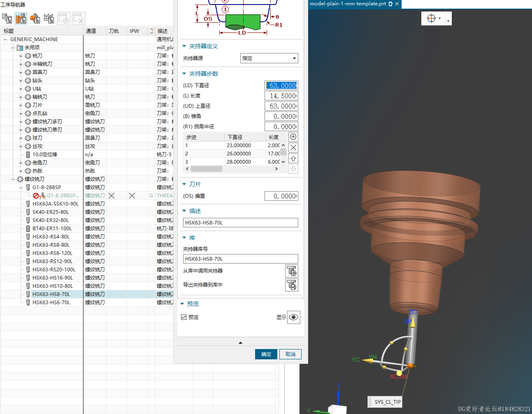Viewport: 532px width, 414px height.
Task: Click the (UD) 上直径 input field
Action: pyautogui.click(x=281, y=106)
